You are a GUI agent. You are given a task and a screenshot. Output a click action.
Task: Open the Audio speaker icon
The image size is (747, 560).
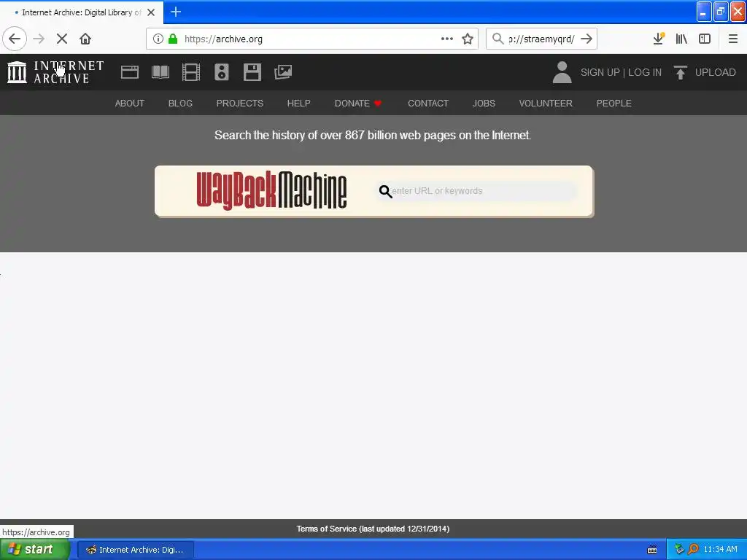[222, 72]
